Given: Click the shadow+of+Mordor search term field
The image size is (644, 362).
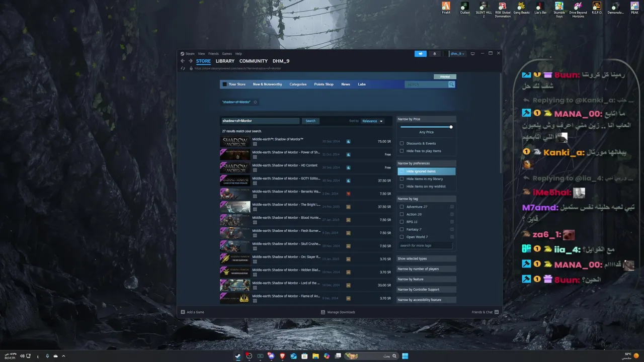Looking at the screenshot, I should coord(260,121).
